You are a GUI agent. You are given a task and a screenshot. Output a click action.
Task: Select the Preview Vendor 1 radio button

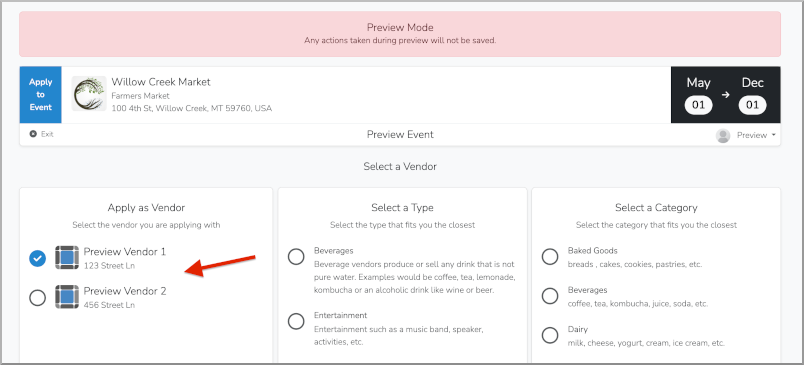pyautogui.click(x=37, y=259)
